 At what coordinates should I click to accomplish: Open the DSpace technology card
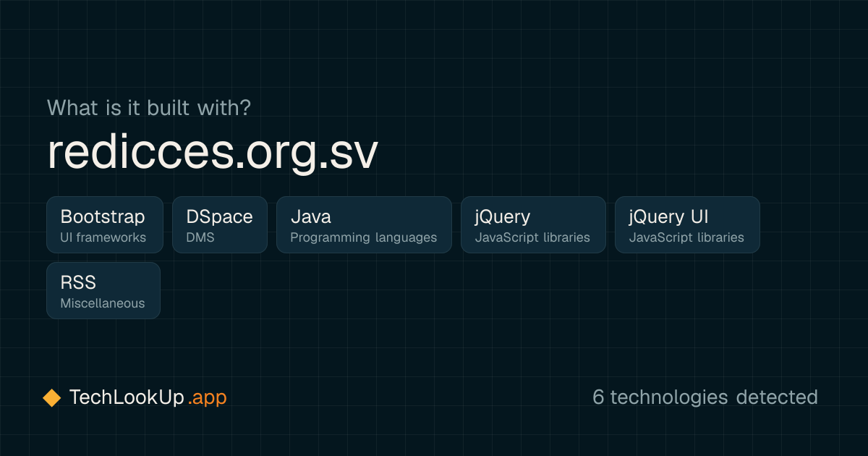(x=220, y=224)
